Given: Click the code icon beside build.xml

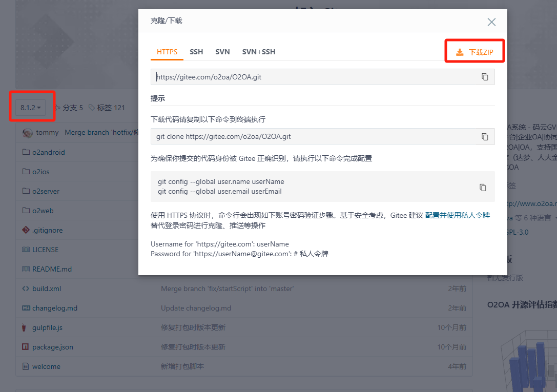Looking at the screenshot, I should pyautogui.click(x=26, y=288).
